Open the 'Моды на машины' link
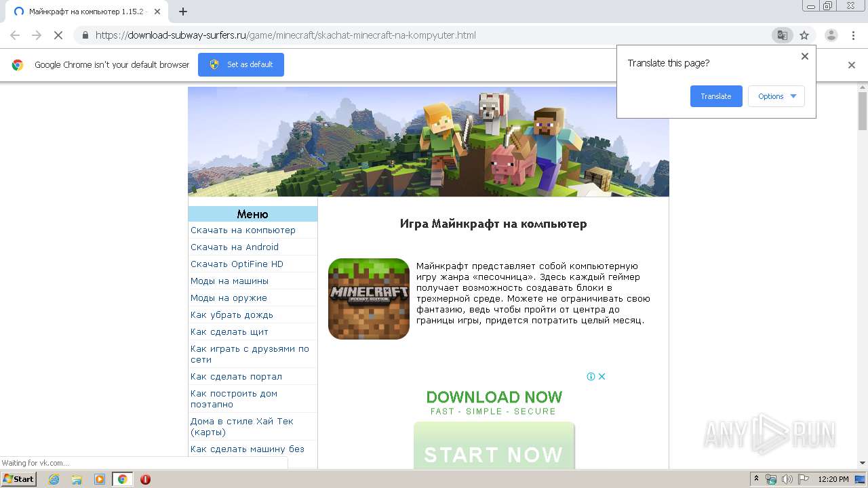Viewport: 868px width, 488px height. (x=229, y=281)
